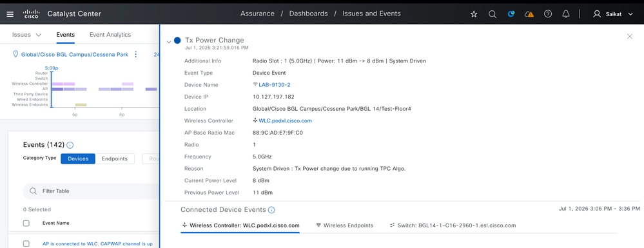This screenshot has width=644, height=248.
Task: Click the Frequency 5.0GHz value
Action: pyautogui.click(x=262, y=157)
